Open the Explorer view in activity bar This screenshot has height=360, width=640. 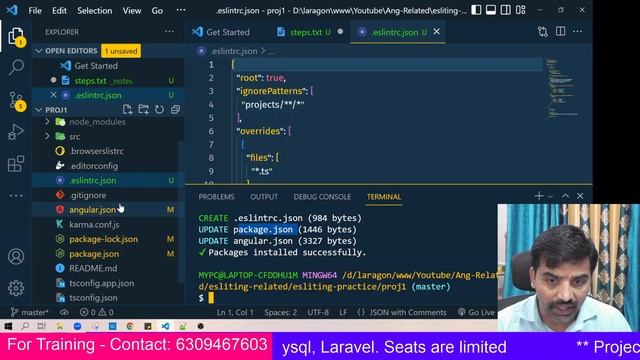click(x=16, y=37)
